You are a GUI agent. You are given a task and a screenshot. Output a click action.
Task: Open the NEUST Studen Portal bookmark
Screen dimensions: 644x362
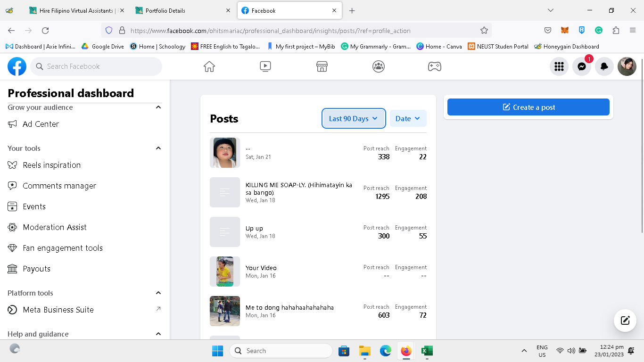498,46
